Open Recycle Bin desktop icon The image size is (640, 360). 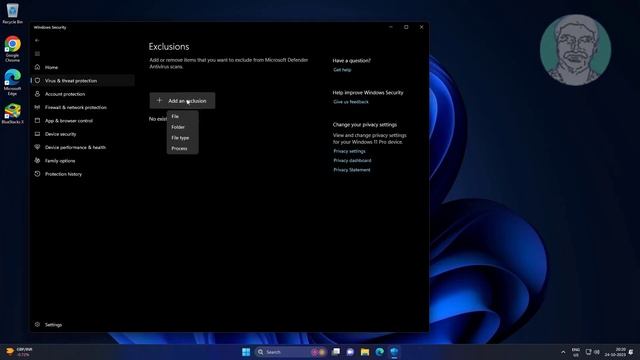click(x=13, y=13)
